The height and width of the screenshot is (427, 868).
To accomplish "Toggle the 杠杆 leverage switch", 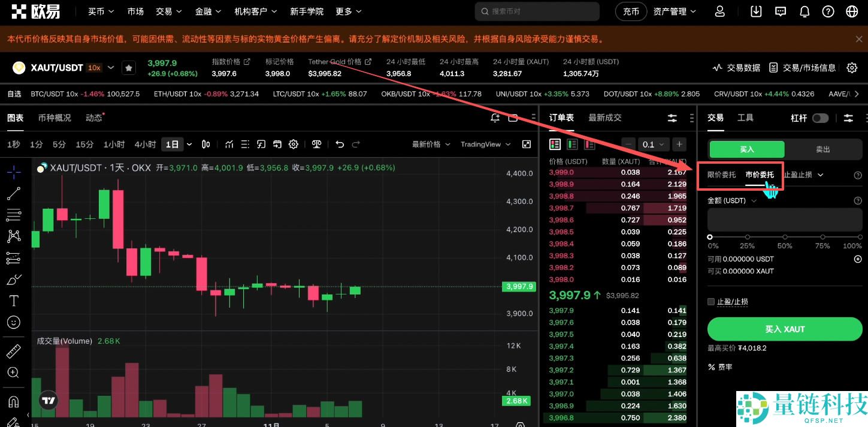I will coord(820,118).
